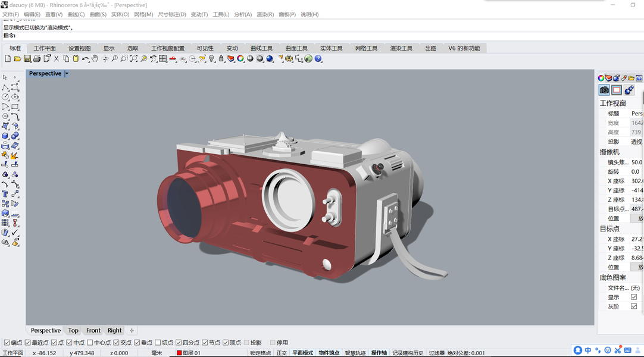Open the viewport camera properties icon

click(604, 90)
